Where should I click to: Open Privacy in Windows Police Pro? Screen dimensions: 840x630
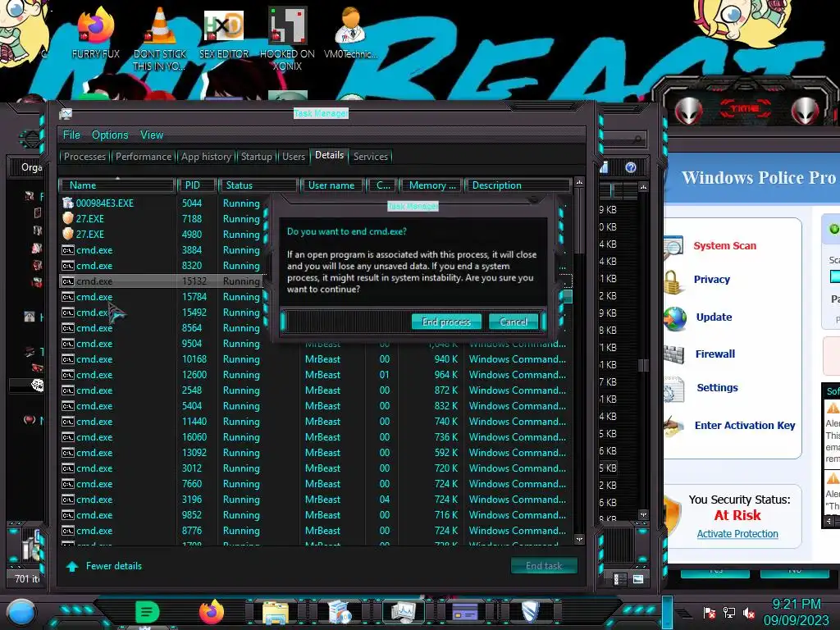(711, 279)
